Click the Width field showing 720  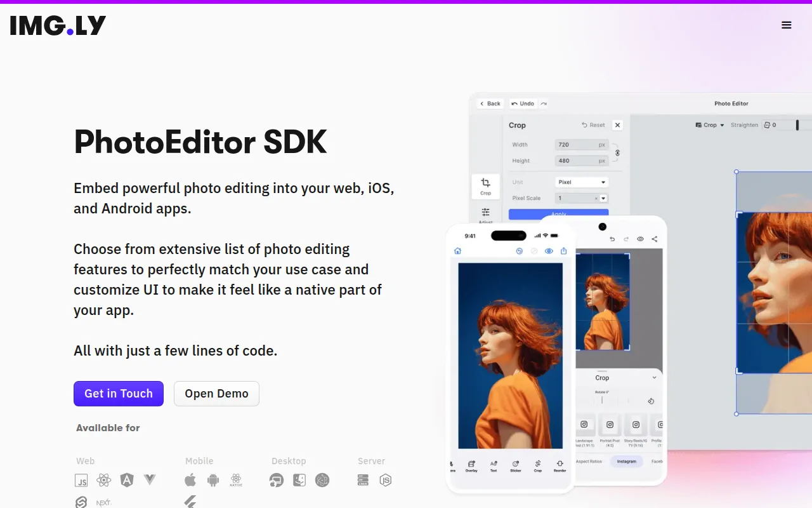tap(582, 145)
